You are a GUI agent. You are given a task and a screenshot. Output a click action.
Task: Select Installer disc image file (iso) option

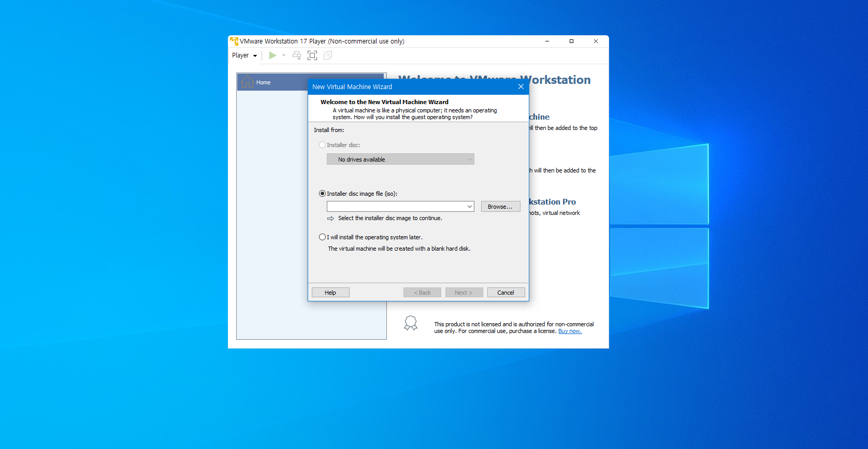322,194
